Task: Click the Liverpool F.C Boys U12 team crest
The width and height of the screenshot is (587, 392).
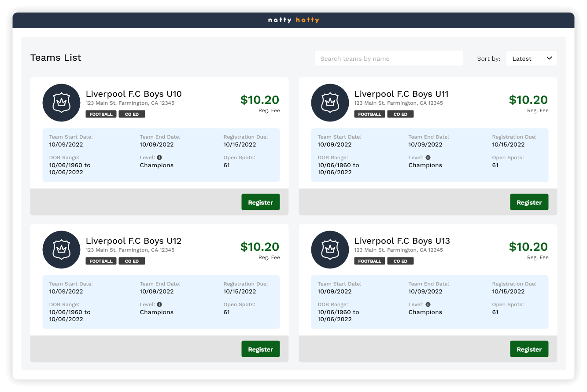Action: coord(61,249)
